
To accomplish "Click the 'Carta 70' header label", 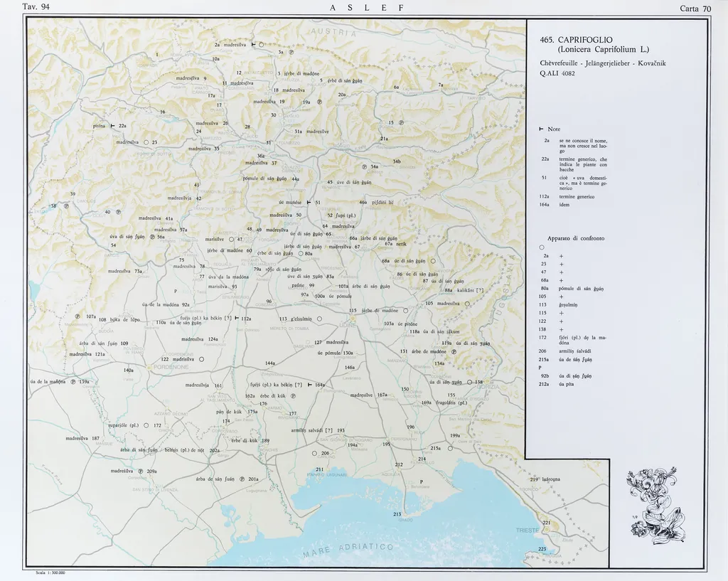I will pyautogui.click(x=695, y=9).
